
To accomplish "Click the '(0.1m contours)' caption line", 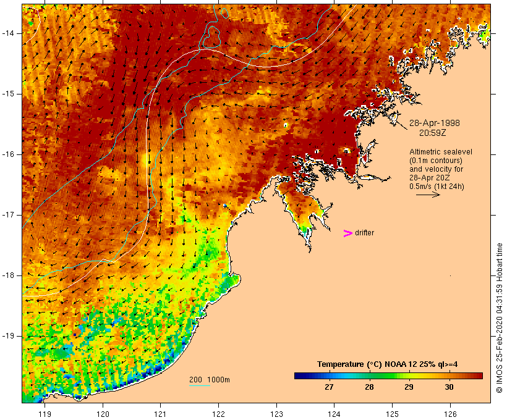I will point(436,161).
